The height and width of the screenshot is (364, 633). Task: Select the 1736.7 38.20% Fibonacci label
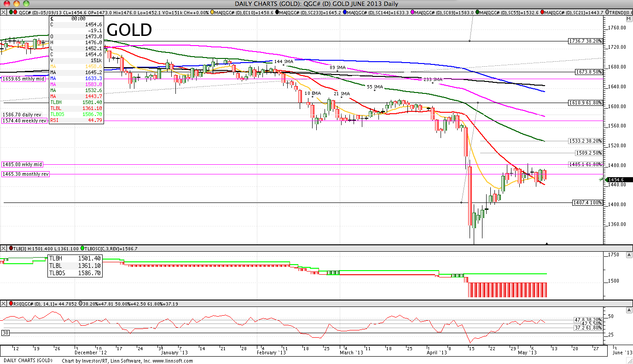[x=586, y=41]
